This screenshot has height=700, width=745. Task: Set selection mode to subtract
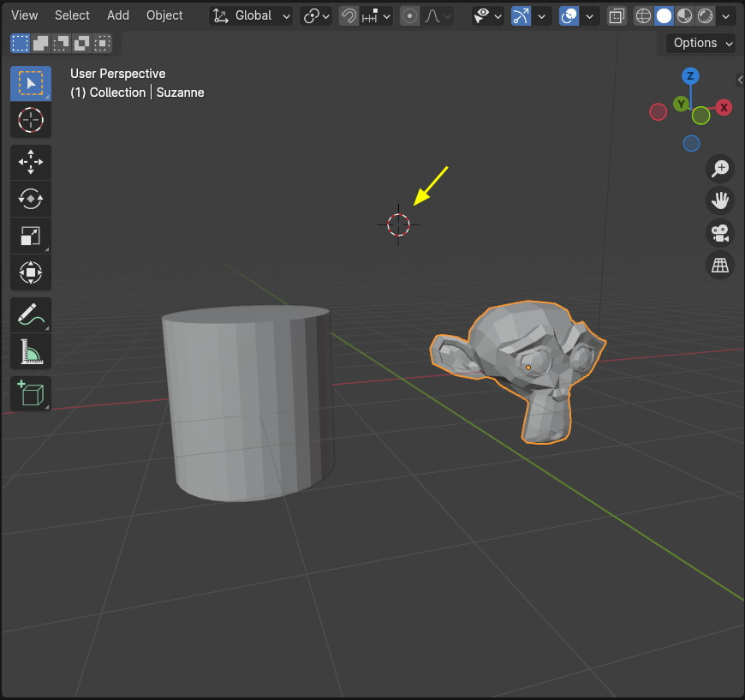[61, 44]
